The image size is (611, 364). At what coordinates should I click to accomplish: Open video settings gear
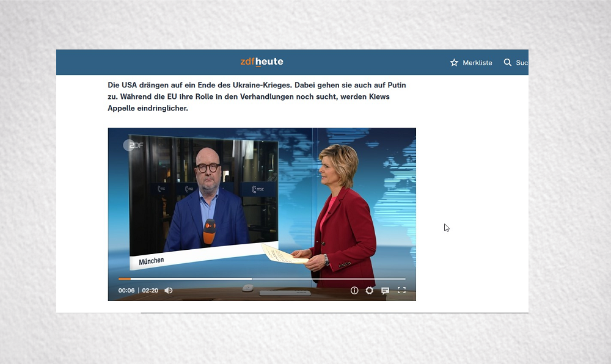[369, 291]
